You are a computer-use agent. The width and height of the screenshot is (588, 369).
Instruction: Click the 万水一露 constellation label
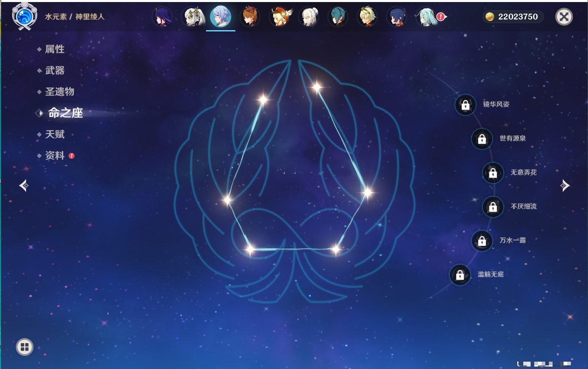pos(512,240)
